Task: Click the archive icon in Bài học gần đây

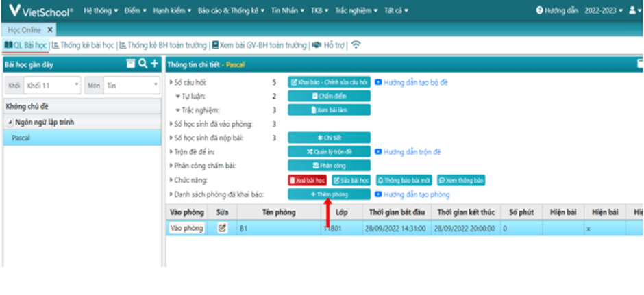Action: 131,64
